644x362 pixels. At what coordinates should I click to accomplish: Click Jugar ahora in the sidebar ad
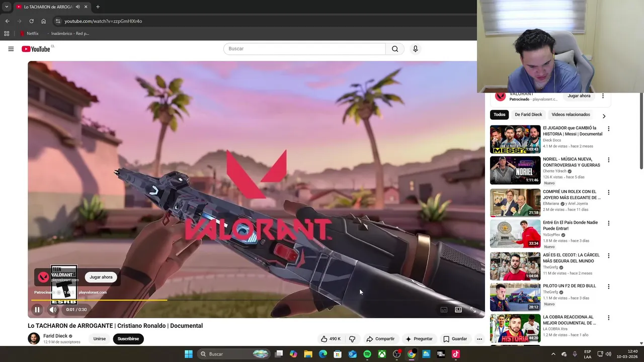tap(579, 96)
